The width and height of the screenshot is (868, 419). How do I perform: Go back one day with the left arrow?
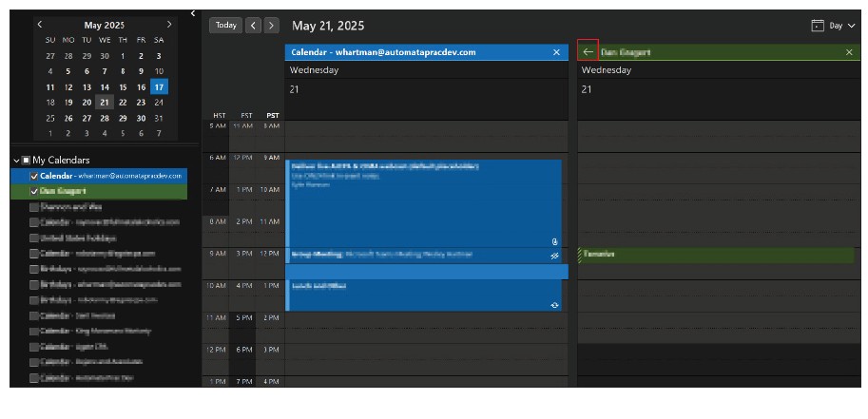pyautogui.click(x=253, y=26)
